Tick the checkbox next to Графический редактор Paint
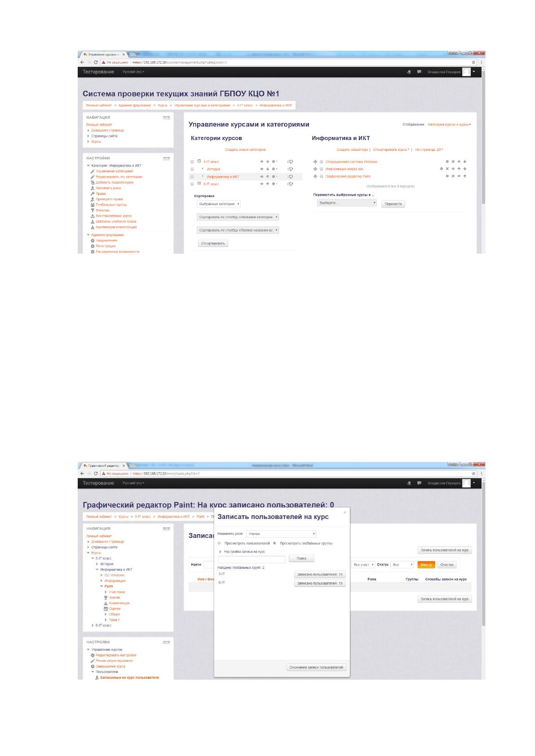Viewport: 535px width, 756px height. [322, 176]
